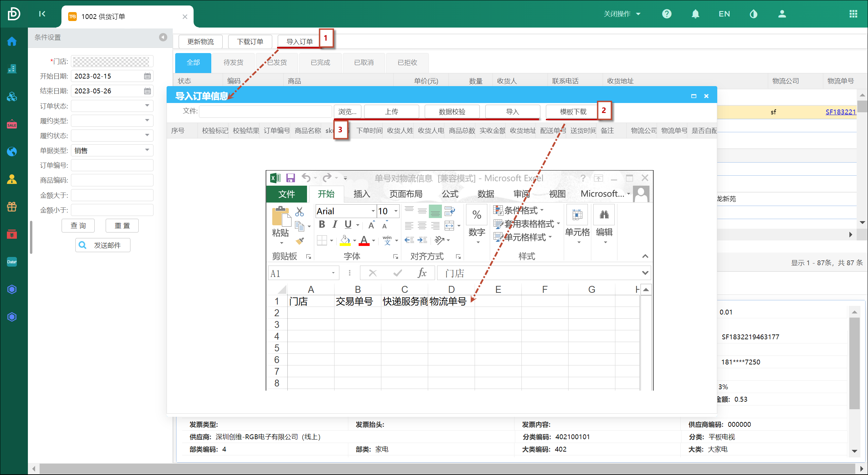Open the home icon in sidebar
The width and height of the screenshot is (868, 475).
pyautogui.click(x=12, y=41)
